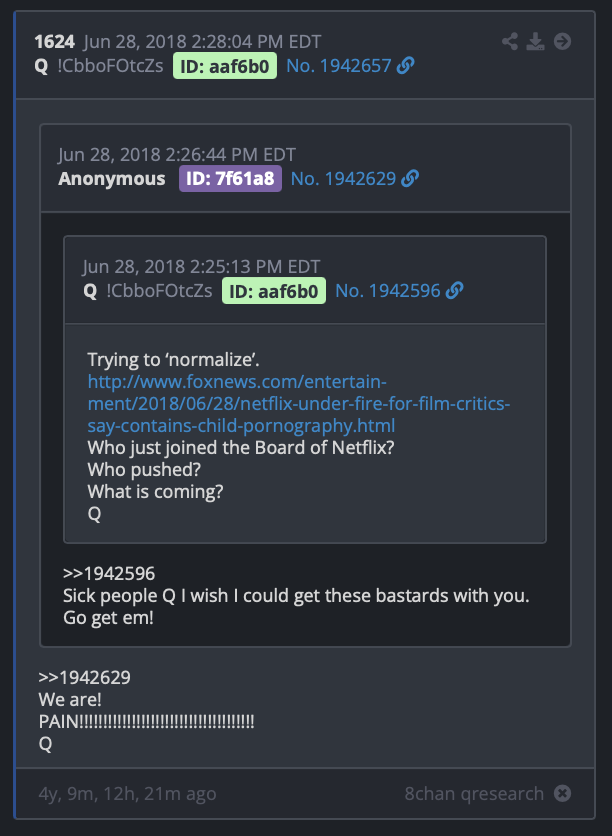
Task: Open post link No. 1942596
Action: [388, 291]
